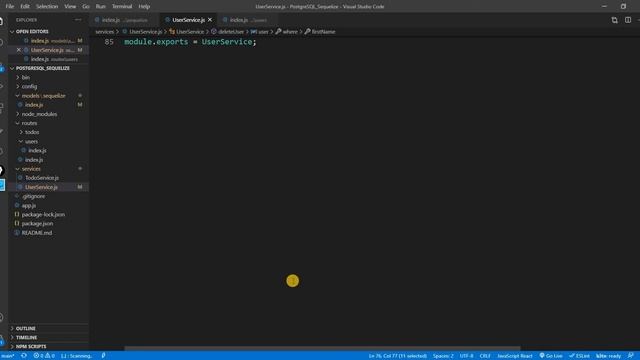Collapse the users folder
Screen dimensions: 640x360
point(48,141)
